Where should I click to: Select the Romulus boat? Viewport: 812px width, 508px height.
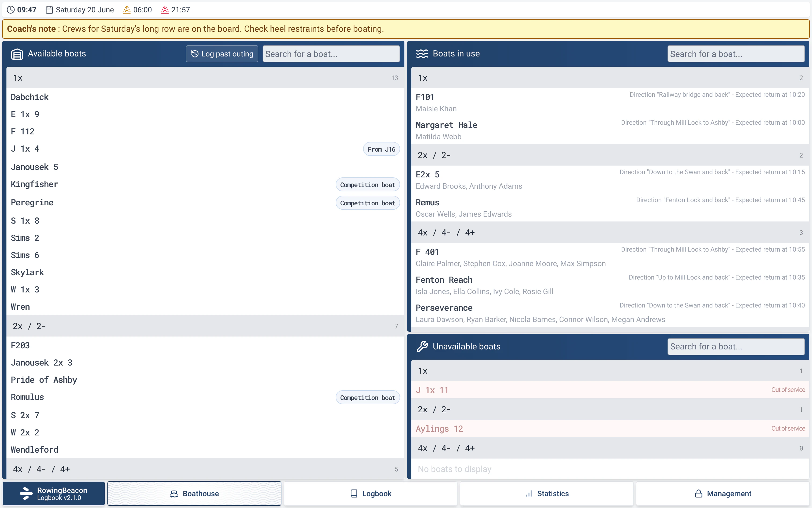coord(205,398)
